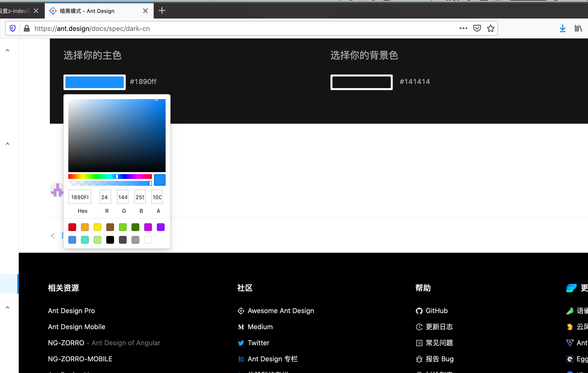Screen dimensions: 588x373
Task: Open the Downloads icon in the browser toolbar
Action: (563, 28)
